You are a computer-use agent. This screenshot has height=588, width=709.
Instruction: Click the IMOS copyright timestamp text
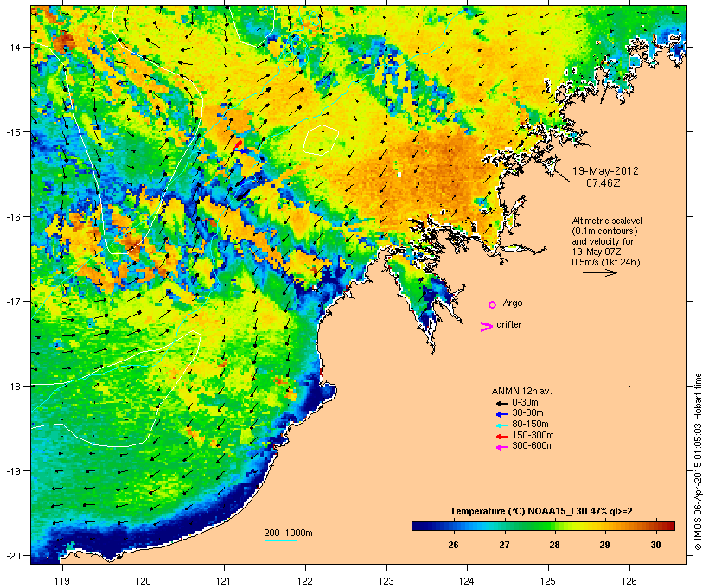(x=698, y=462)
